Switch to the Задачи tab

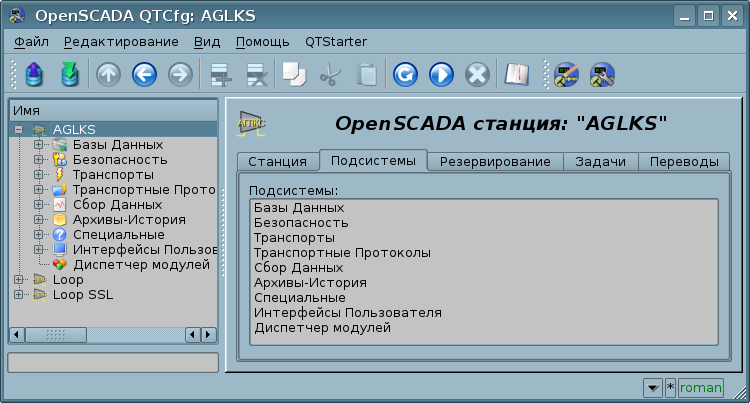pos(601,162)
